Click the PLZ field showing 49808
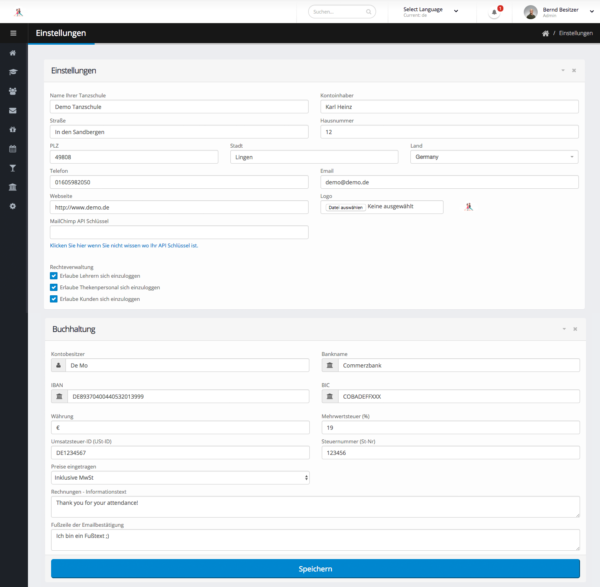Image resolution: width=600 pixels, height=587 pixels. click(x=134, y=157)
